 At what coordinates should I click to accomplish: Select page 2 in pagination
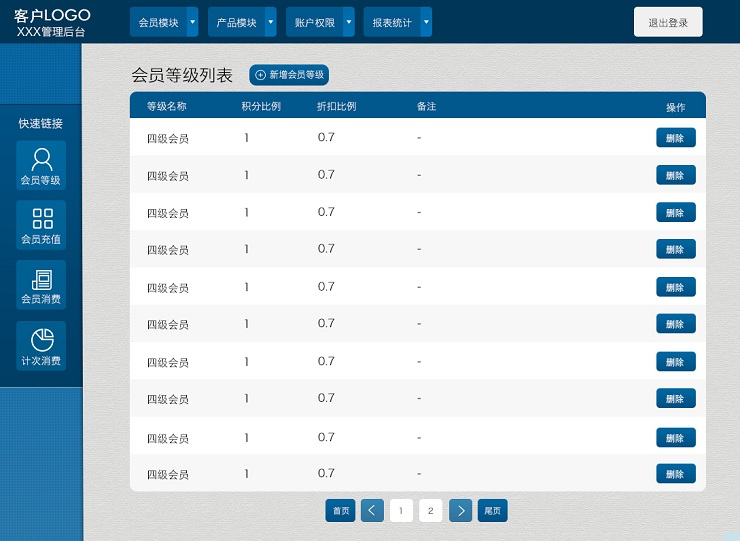430,511
